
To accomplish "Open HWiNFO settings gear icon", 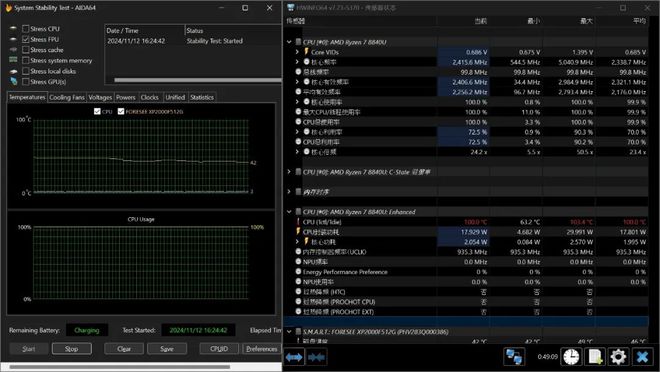I will pyautogui.click(x=618, y=357).
